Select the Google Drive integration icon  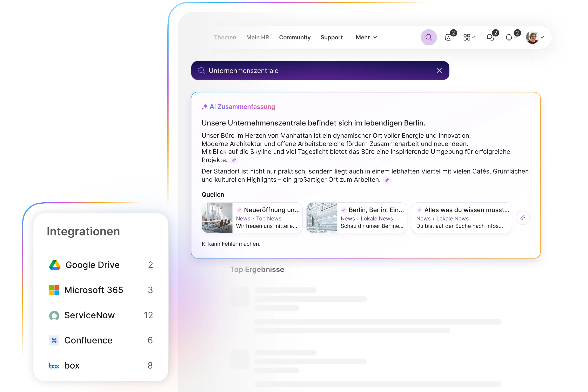pyautogui.click(x=55, y=265)
